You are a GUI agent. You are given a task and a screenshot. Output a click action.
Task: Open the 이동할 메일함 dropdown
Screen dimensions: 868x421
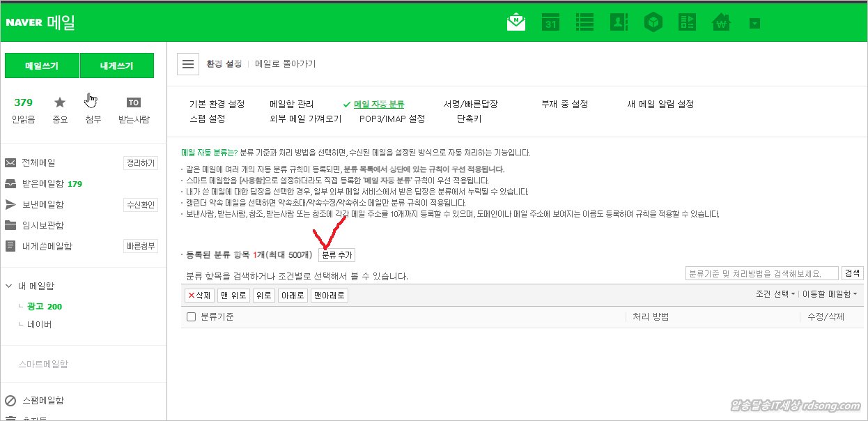829,294
